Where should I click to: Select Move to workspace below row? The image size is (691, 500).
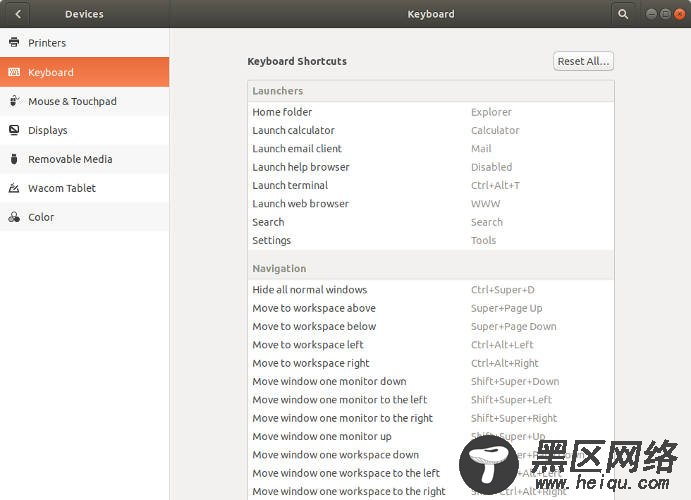(431, 326)
